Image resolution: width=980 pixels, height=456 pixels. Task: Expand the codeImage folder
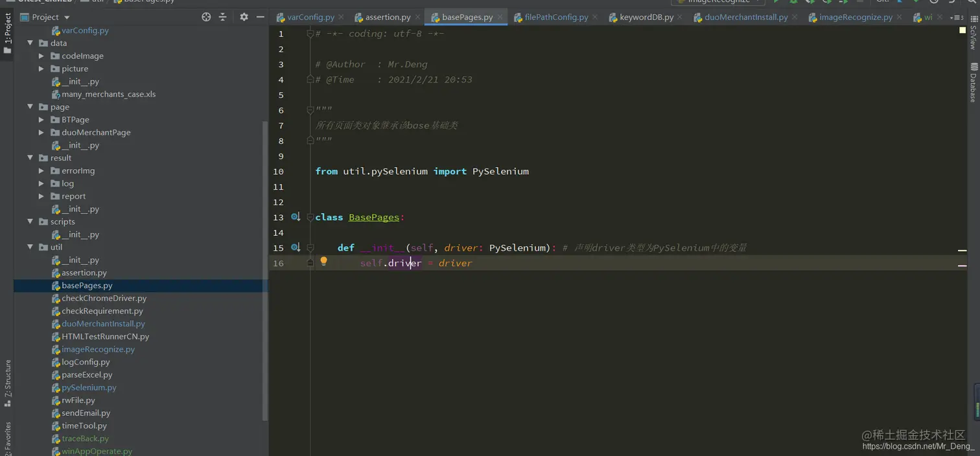tap(41, 56)
